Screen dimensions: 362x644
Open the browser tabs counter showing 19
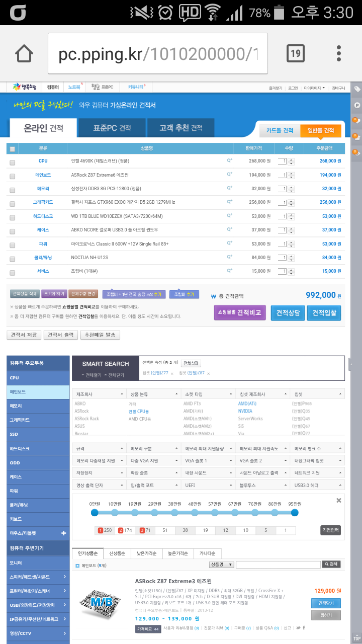click(295, 53)
